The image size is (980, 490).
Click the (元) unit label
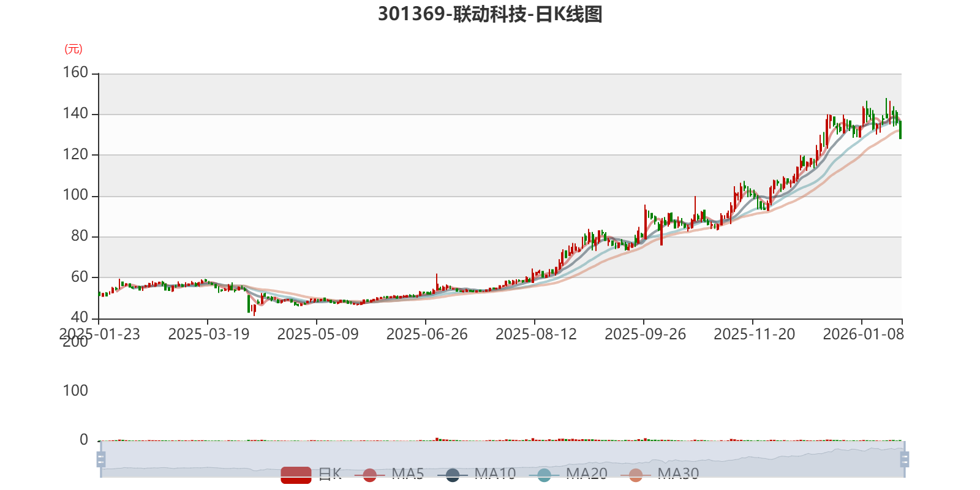[x=73, y=49]
